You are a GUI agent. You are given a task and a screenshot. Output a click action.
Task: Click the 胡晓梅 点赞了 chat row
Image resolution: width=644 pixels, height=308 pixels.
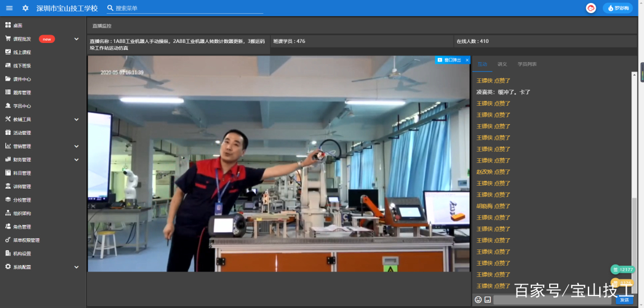[x=493, y=206]
